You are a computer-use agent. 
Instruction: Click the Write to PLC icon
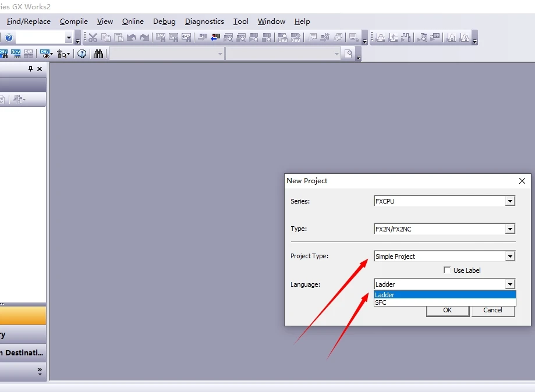203,37
